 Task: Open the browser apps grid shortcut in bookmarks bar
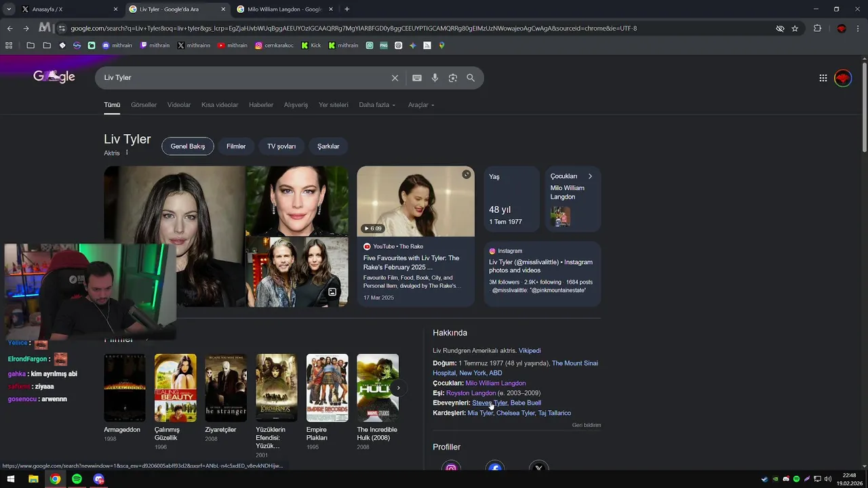tap(9, 45)
